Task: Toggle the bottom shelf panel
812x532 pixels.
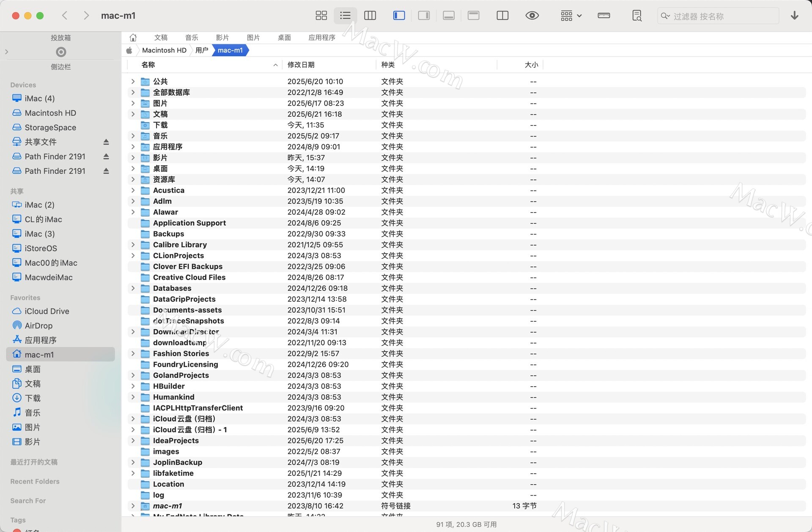Action: [x=449, y=16]
